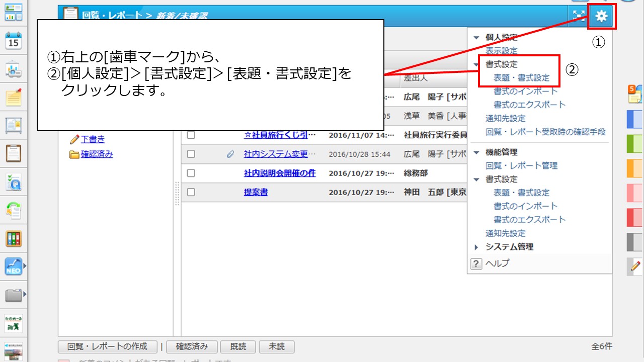
Task: Open the 確認済み folder link
Action: (x=97, y=154)
